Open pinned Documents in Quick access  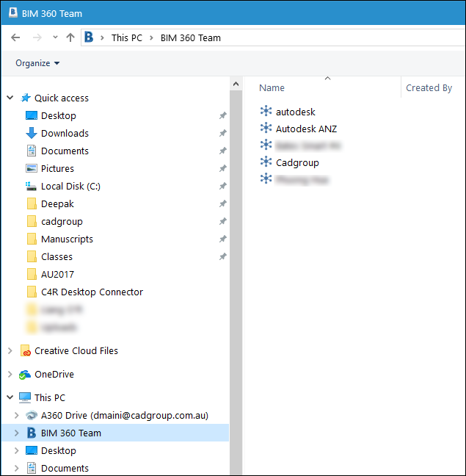coord(65,151)
